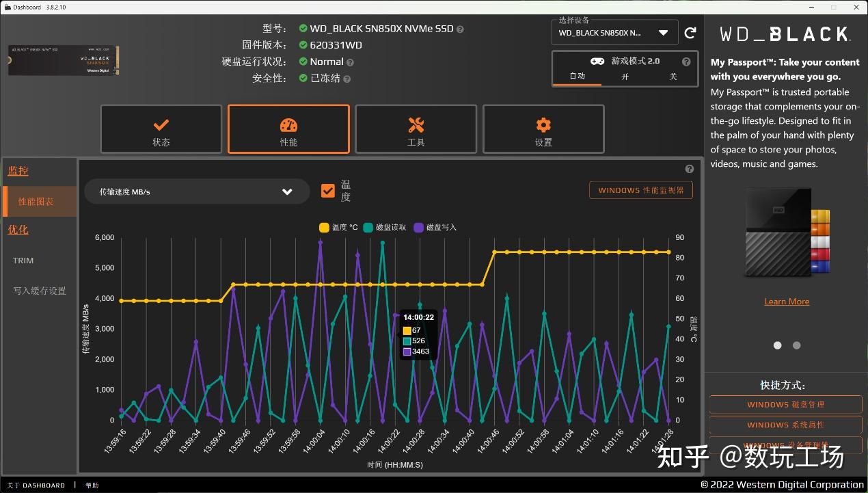The height and width of the screenshot is (493, 868).
Task: Open WINDOWS 系统属性 shortcut
Action: click(785, 425)
